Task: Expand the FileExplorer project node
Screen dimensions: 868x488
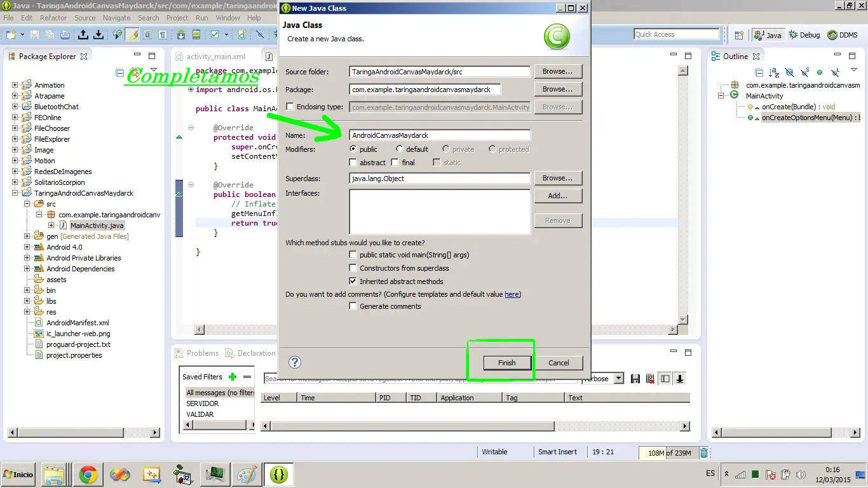Action: point(15,139)
